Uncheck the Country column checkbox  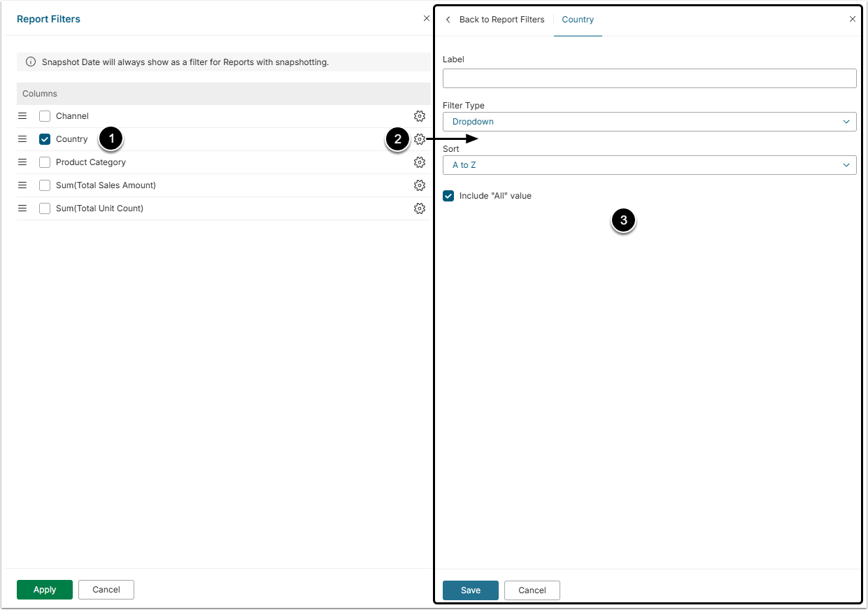coord(45,139)
